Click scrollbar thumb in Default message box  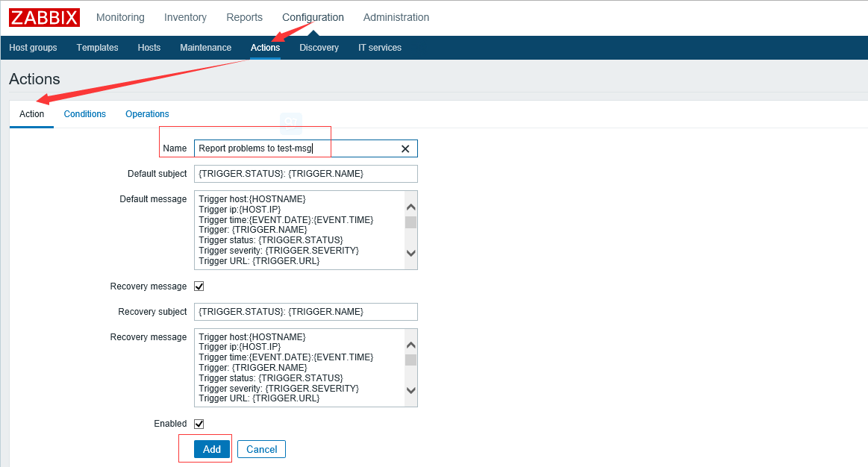410,222
